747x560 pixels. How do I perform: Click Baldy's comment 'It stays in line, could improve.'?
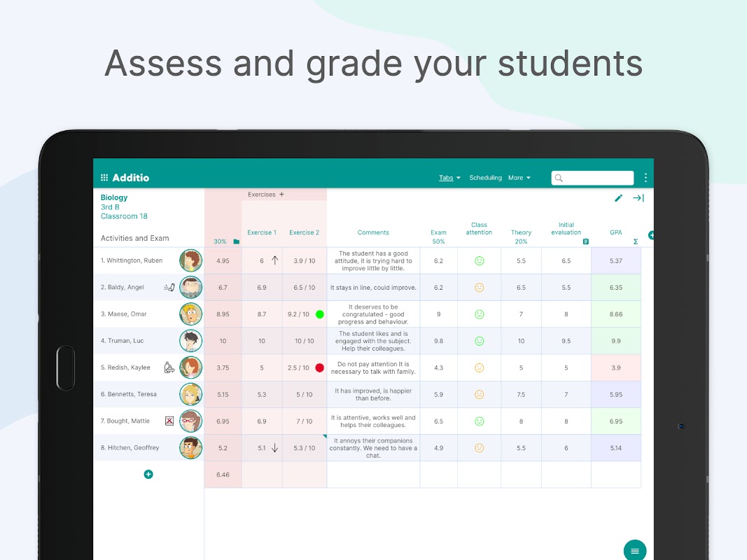pyautogui.click(x=373, y=288)
